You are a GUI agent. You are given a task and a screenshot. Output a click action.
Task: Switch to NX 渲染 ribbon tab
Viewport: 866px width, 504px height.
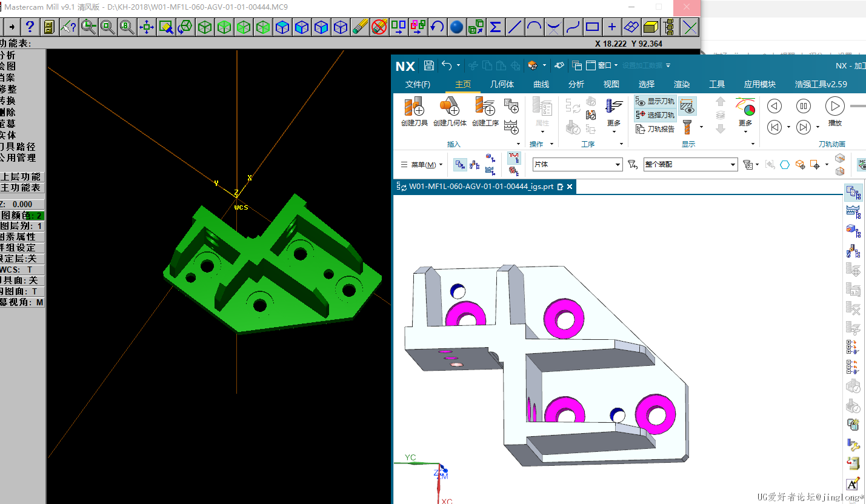click(x=682, y=84)
